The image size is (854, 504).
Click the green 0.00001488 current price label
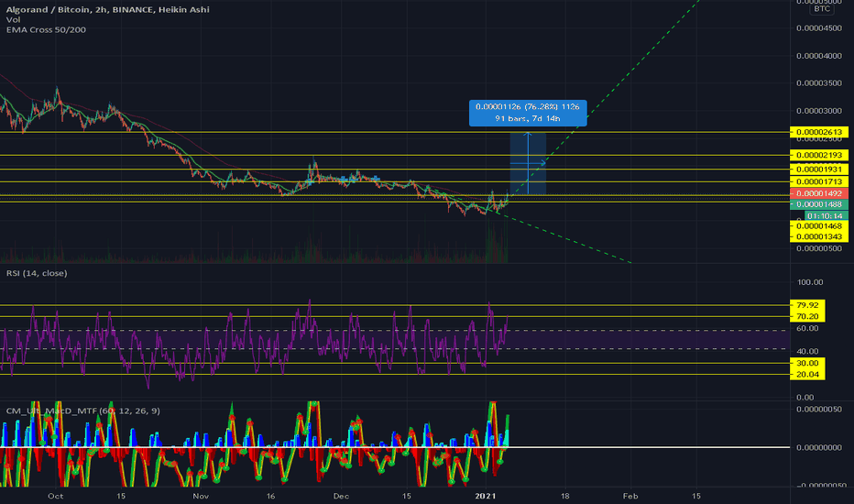coord(819,204)
